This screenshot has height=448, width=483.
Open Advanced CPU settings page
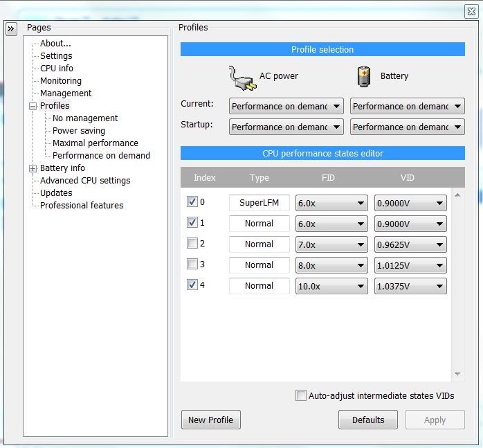[x=85, y=180]
